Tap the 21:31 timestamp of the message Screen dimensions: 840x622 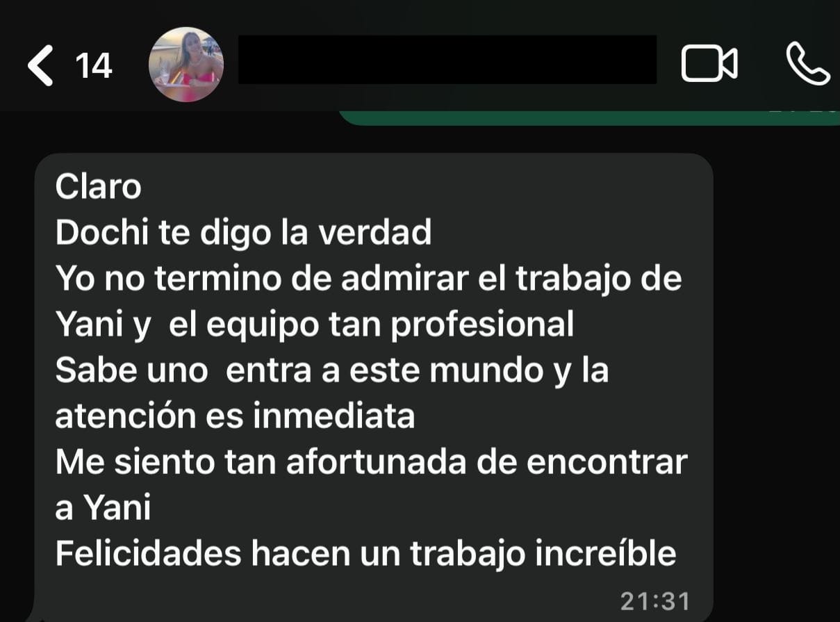coord(655,602)
